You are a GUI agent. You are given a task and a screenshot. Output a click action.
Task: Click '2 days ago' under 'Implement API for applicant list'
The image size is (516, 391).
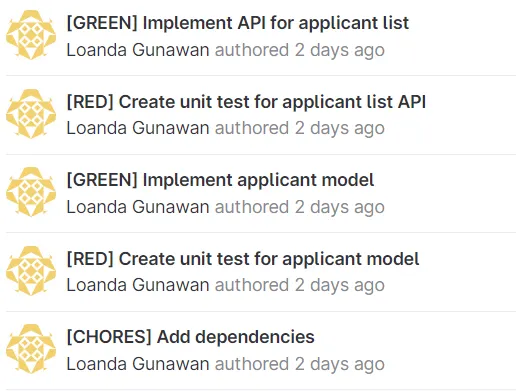click(x=340, y=51)
